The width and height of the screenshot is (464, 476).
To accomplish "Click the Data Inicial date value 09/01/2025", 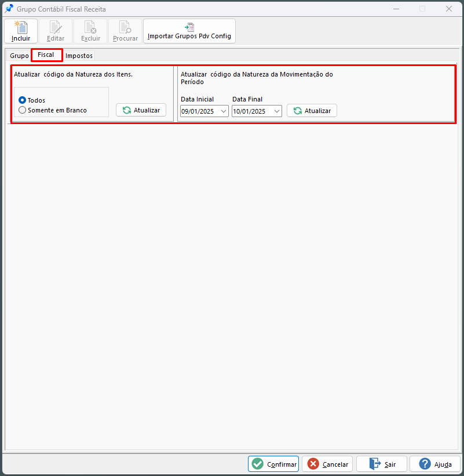I will tap(198, 111).
